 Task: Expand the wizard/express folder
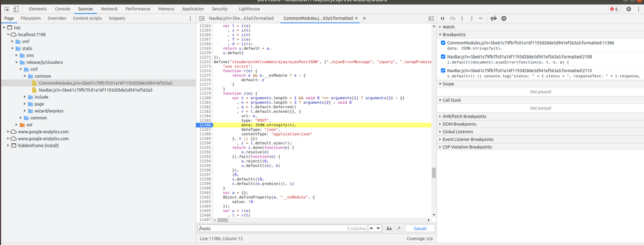pos(25,111)
